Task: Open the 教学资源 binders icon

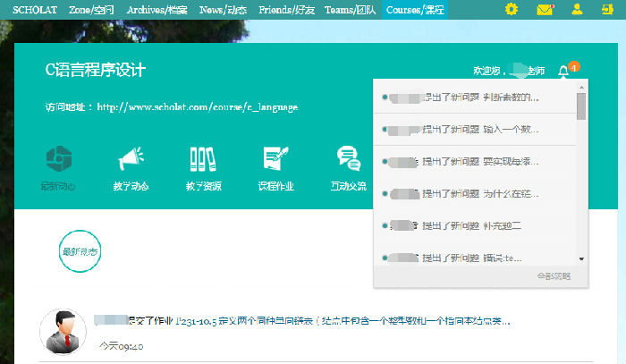Action: tap(203, 159)
